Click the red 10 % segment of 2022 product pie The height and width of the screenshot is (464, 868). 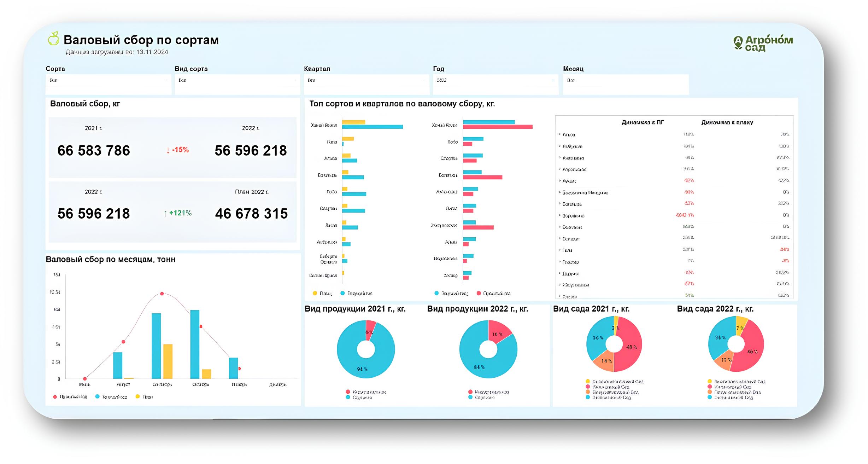498,334
